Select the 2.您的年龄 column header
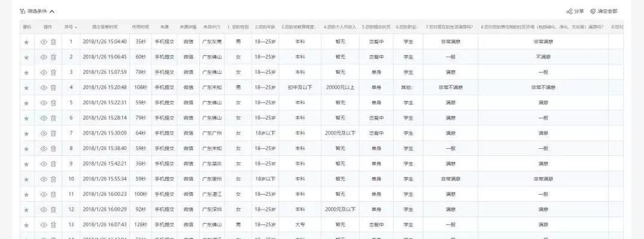Screen dimensions: 644x239 pos(265,27)
